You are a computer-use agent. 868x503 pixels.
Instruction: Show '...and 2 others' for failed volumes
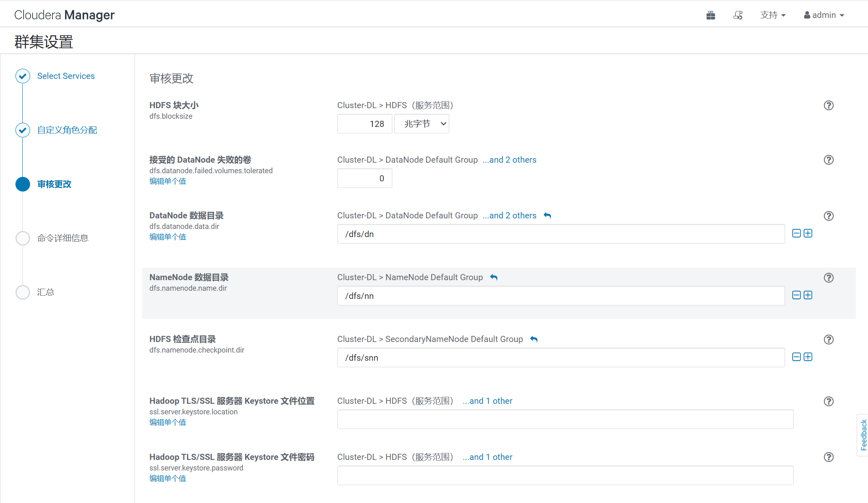pos(509,160)
